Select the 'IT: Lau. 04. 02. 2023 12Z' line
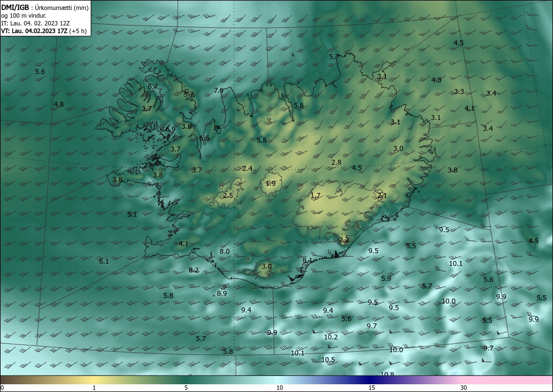The height and width of the screenshot is (392, 553). [35, 23]
